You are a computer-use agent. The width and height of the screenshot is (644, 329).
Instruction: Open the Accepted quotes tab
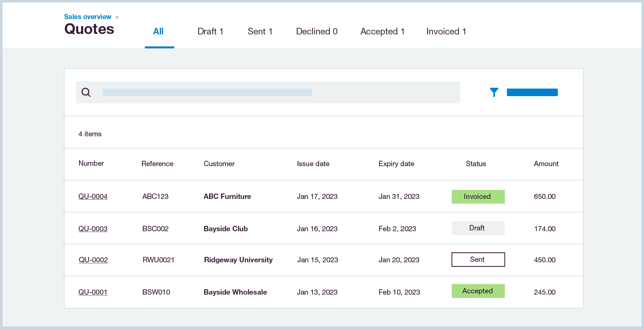point(382,31)
